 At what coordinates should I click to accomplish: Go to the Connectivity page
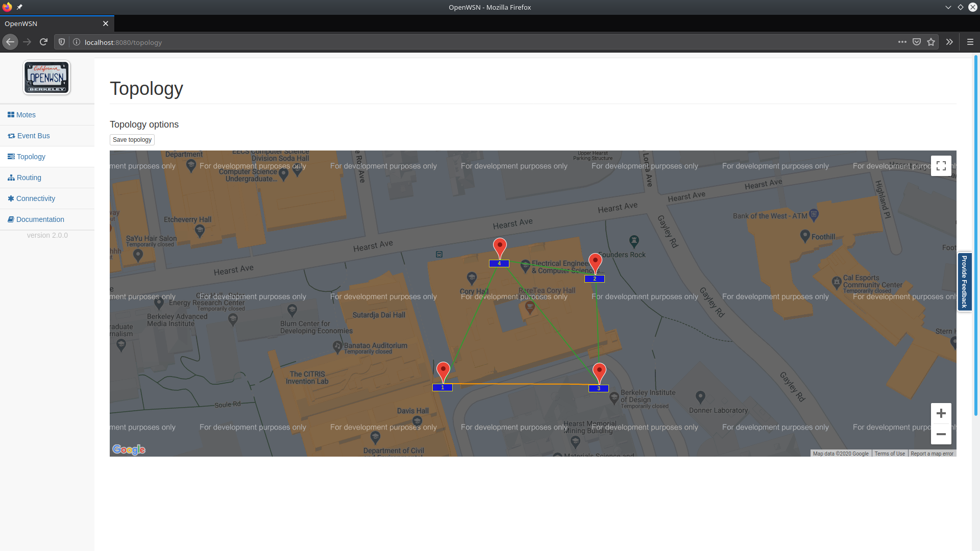(x=31, y=198)
